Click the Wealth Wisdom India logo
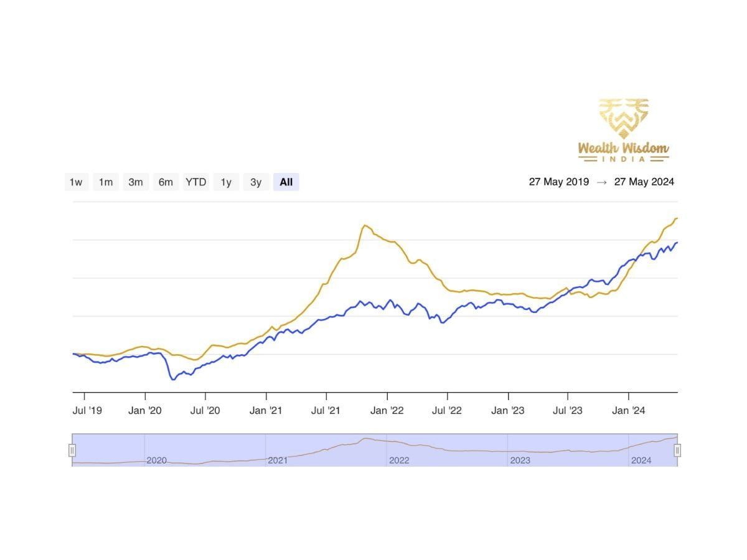 coord(623,131)
